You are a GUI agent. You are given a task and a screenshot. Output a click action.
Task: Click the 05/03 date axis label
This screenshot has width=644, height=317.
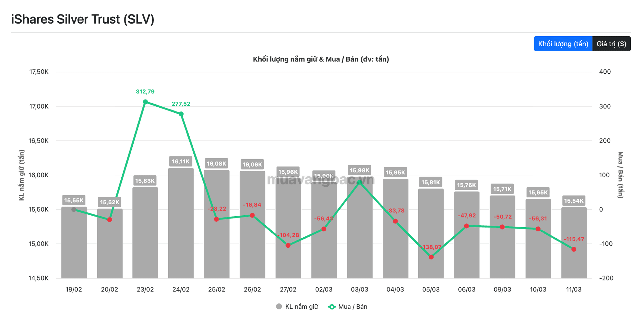[x=431, y=290]
